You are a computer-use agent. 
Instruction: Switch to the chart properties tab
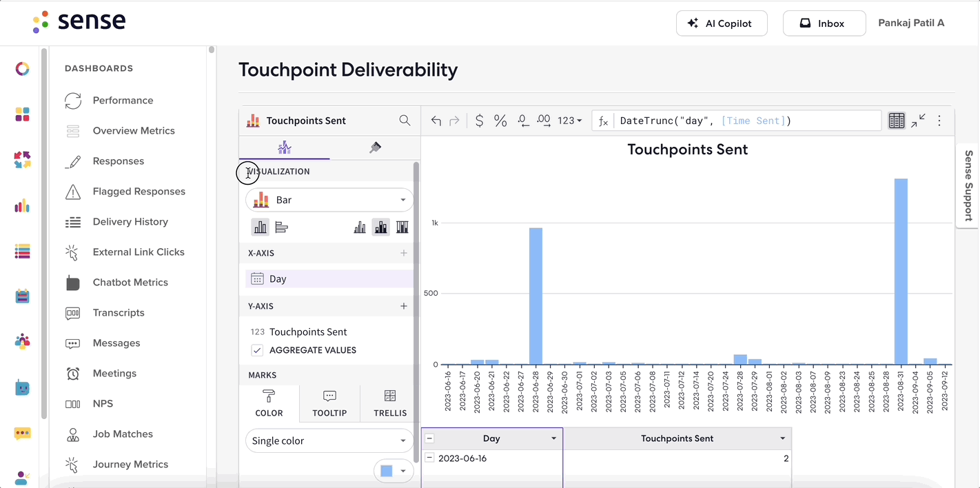tap(285, 148)
